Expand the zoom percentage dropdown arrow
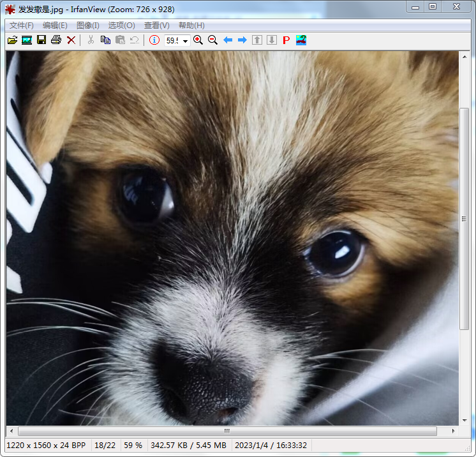The width and height of the screenshot is (476, 457). click(x=185, y=40)
